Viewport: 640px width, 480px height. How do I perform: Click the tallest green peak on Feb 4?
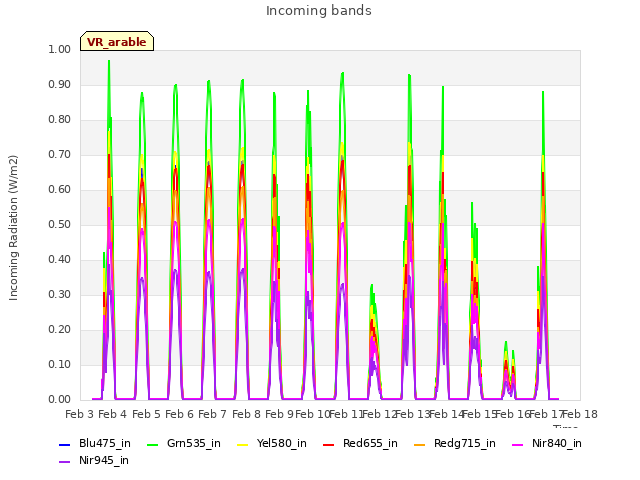109,62
